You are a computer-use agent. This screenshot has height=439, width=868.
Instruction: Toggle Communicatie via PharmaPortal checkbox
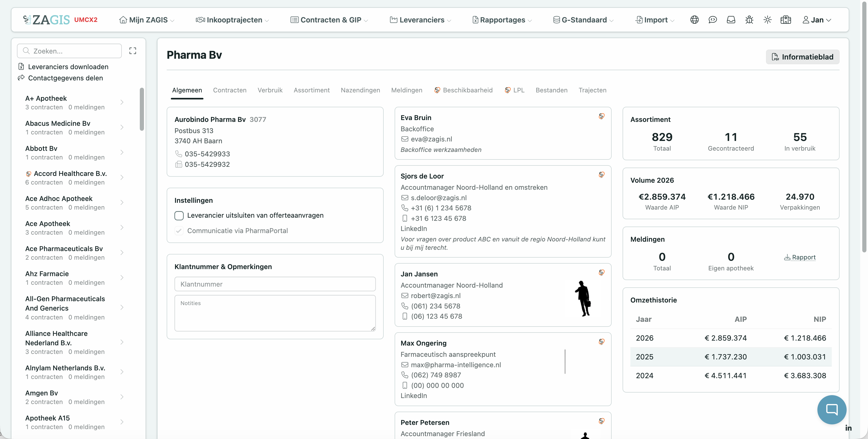pos(179,231)
